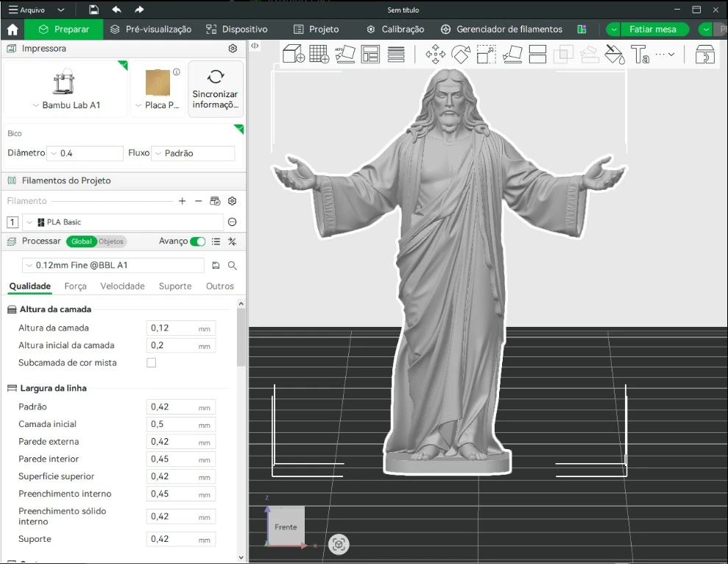Open the Calibração tab
The image size is (728, 564).
pyautogui.click(x=395, y=29)
